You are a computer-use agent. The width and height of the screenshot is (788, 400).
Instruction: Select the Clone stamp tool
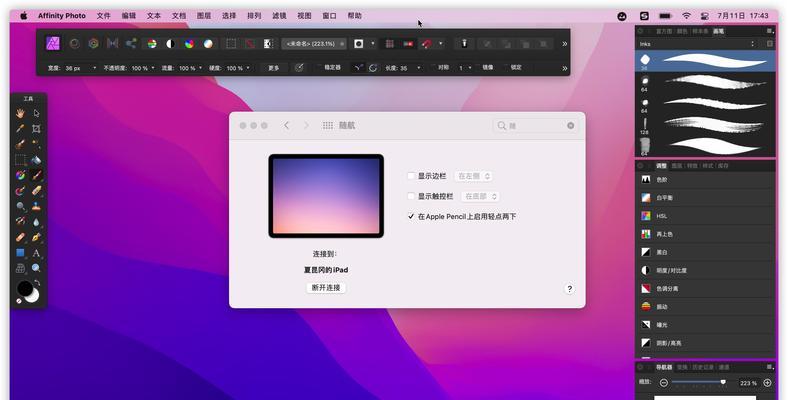[x=36, y=206]
